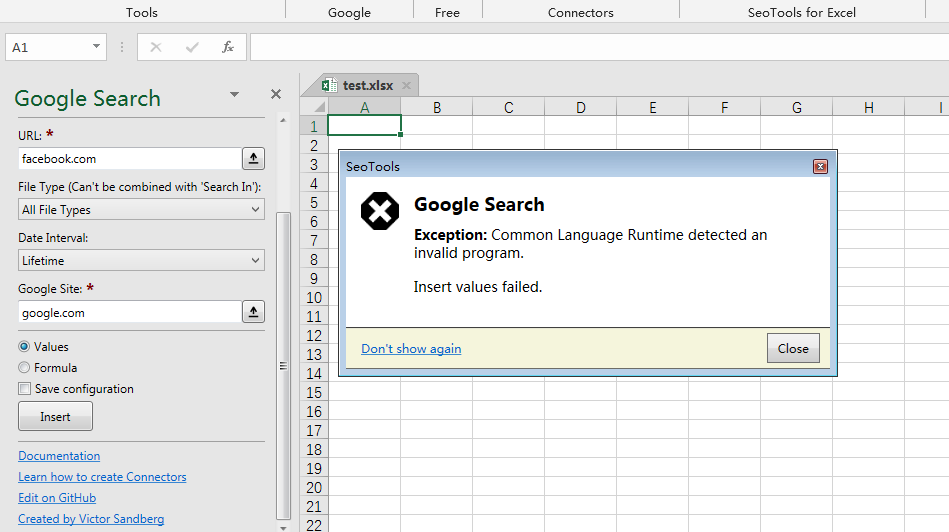Click the confirm entry checkmark icon
Image resolution: width=949 pixels, height=532 pixels.
(192, 47)
